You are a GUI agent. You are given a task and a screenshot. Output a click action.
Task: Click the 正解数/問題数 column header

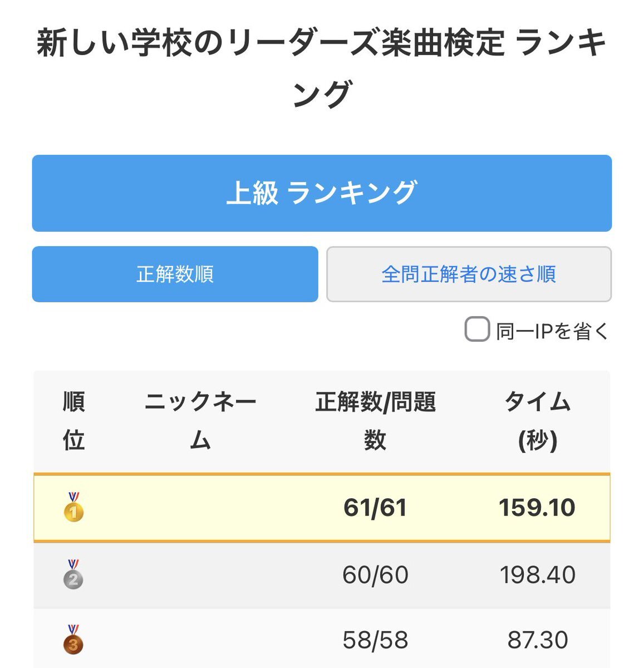(x=375, y=420)
